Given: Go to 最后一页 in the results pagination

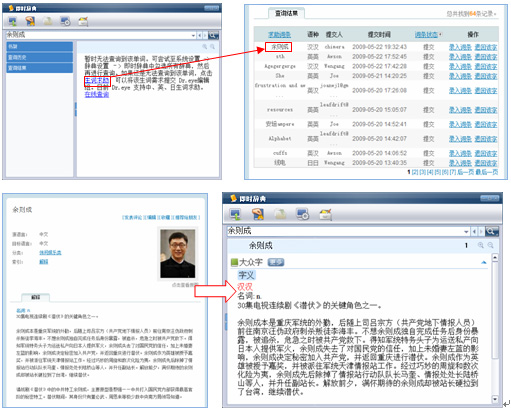Looking at the screenshot, I should (x=487, y=172).
